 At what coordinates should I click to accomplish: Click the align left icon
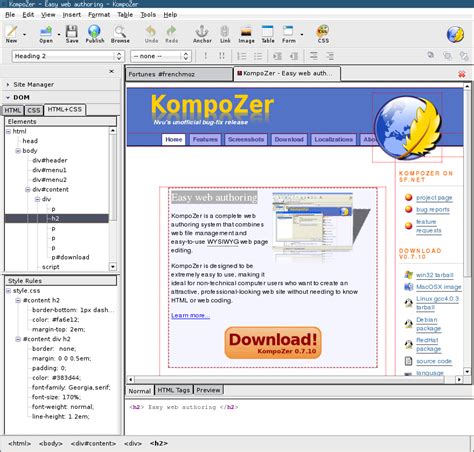(313, 56)
